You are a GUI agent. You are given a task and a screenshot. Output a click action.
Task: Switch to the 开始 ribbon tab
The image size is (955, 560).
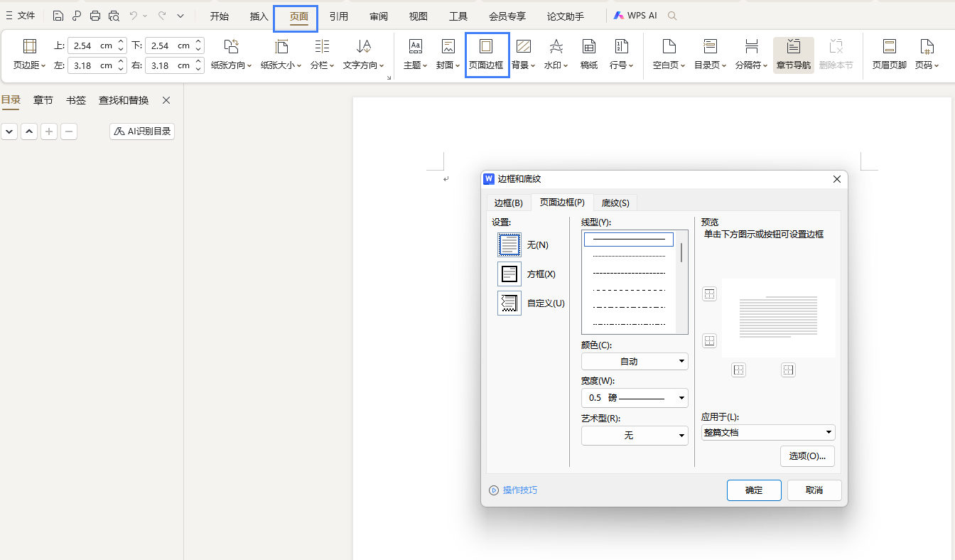220,16
